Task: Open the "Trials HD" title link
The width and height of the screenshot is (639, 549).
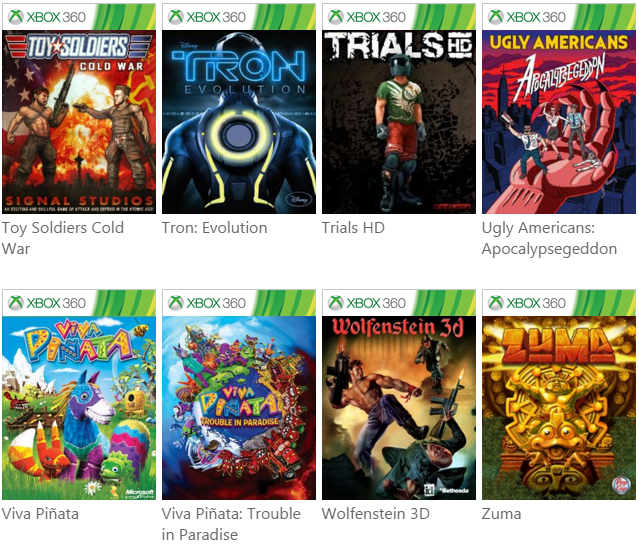Action: (353, 228)
